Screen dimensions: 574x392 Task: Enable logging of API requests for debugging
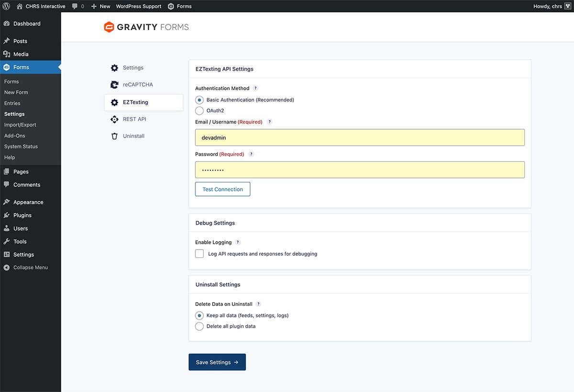tap(199, 253)
